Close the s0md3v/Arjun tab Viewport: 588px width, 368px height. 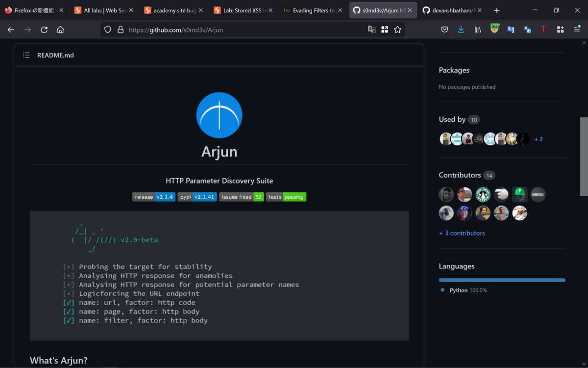[x=410, y=10]
